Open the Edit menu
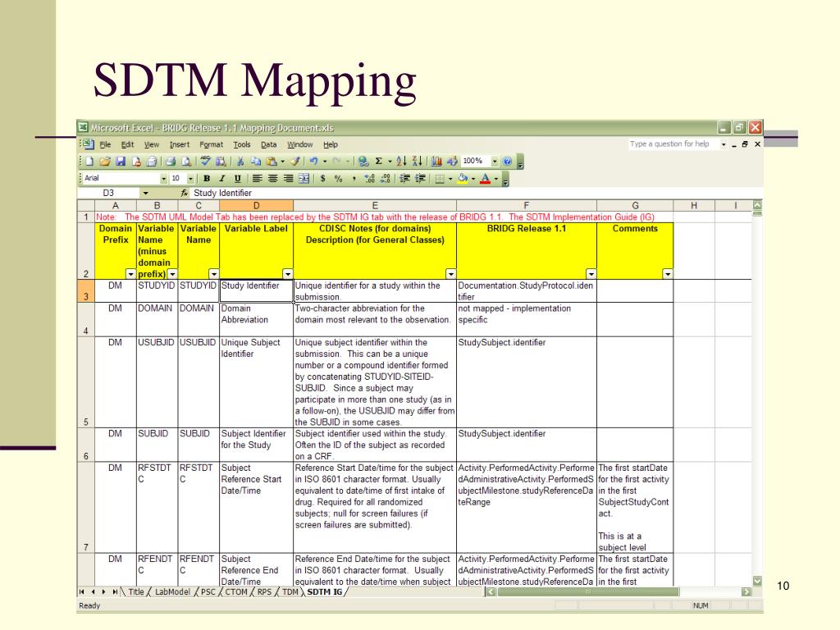 point(127,144)
